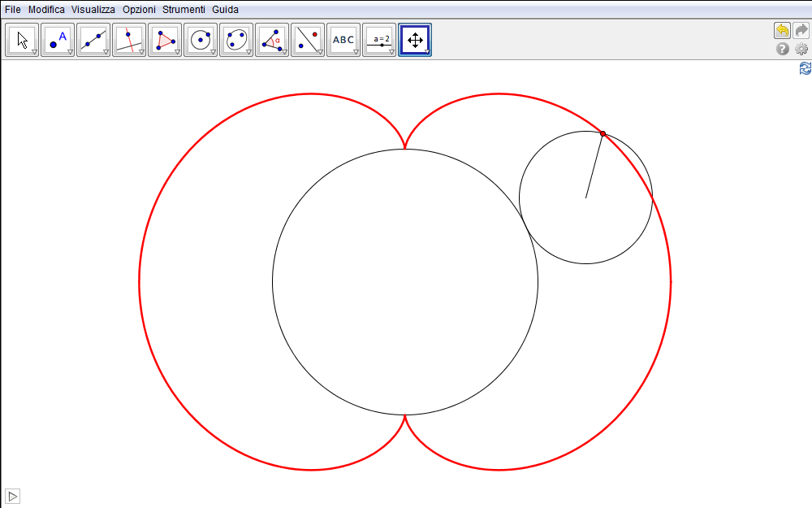Open settings using the gear icon
The height and width of the screenshot is (508, 812).
coord(801,50)
